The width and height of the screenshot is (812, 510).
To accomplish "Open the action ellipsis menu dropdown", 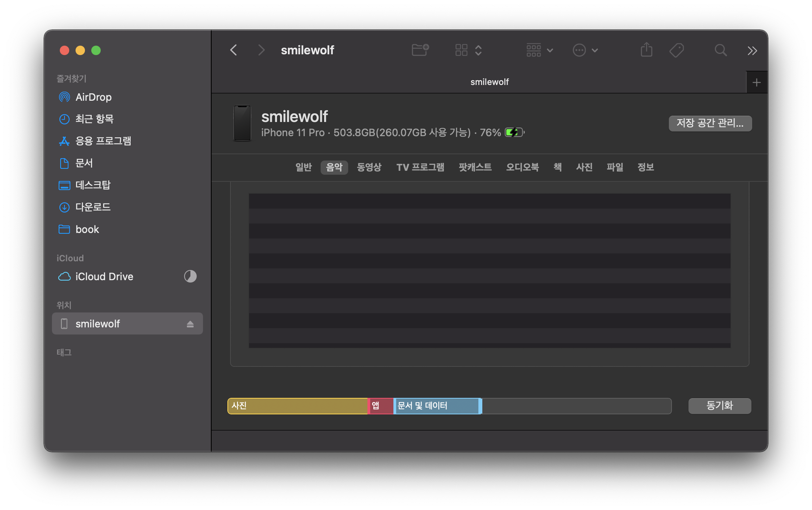I will 585,50.
